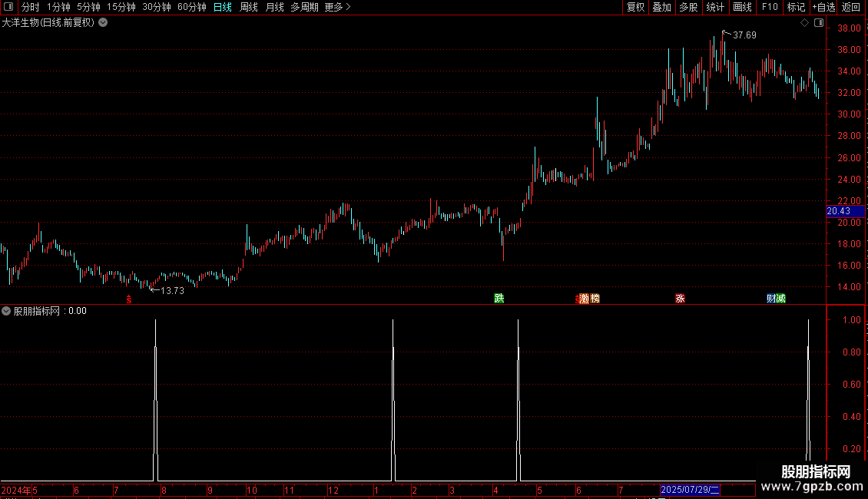Click the 1.00 indicator axis value

point(851,320)
